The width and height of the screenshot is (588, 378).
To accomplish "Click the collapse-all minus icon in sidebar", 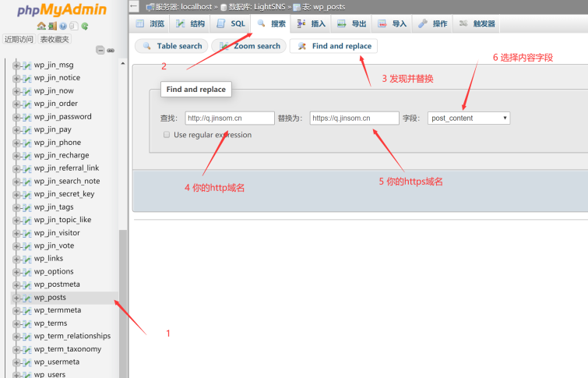I will [100, 51].
